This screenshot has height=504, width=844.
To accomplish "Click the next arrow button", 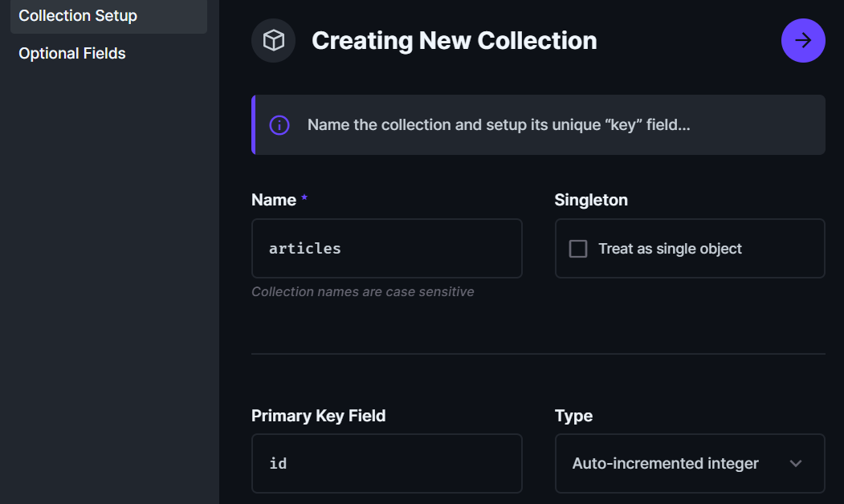I will (803, 40).
